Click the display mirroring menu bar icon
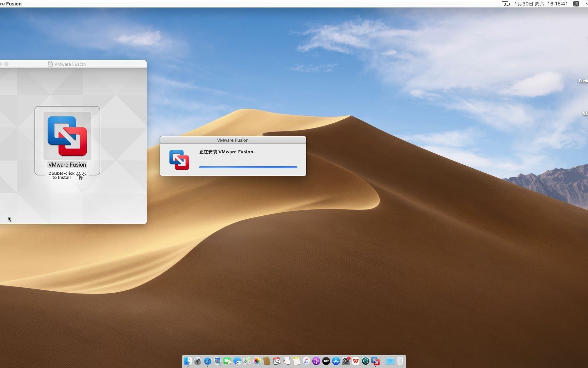Screen dimensions: 588x368 coord(506,4)
